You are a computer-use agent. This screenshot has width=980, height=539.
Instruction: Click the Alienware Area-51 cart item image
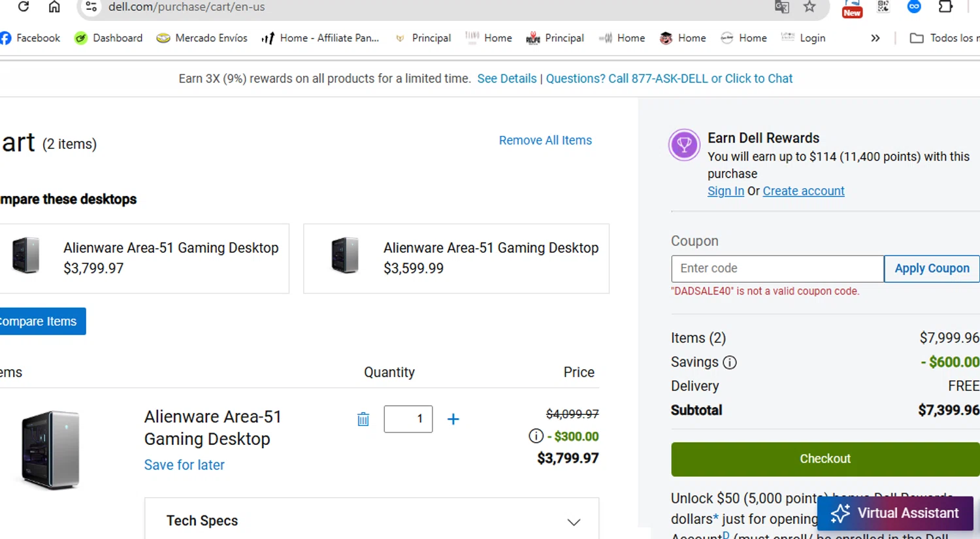[51, 449]
